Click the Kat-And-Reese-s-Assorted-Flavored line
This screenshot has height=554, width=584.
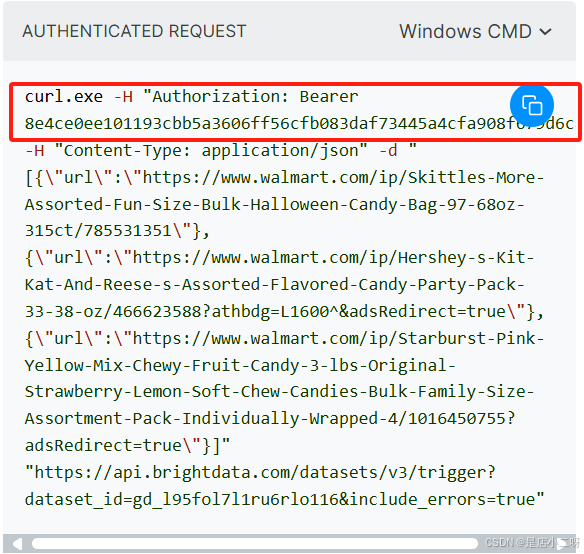pos(274,285)
